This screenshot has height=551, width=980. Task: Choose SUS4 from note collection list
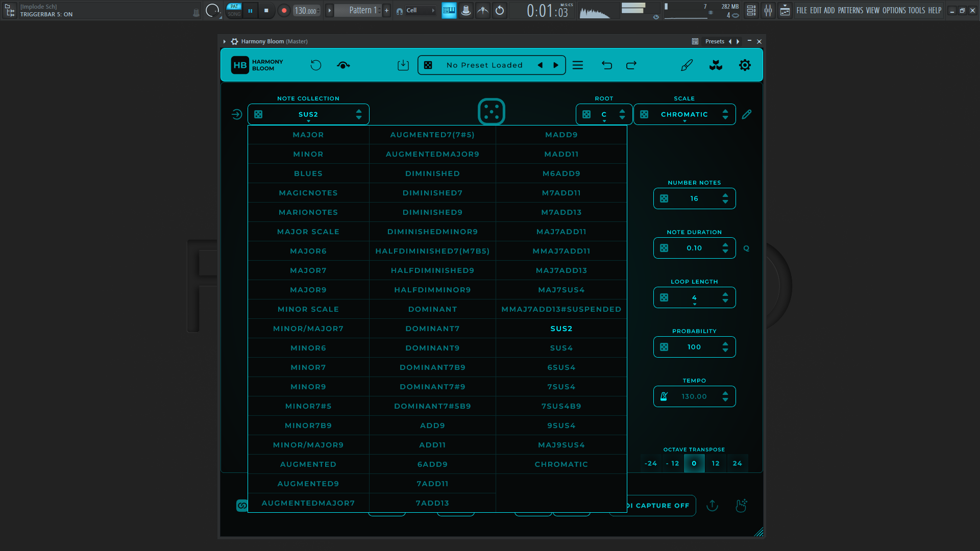click(561, 348)
